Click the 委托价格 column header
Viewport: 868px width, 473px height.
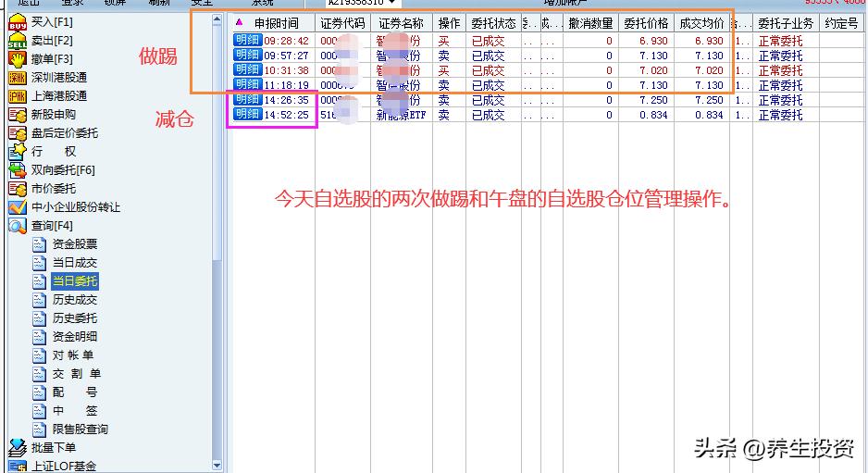click(646, 23)
